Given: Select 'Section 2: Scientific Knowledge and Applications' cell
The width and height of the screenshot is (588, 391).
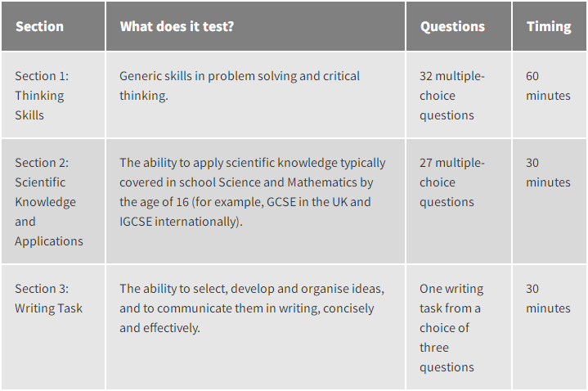Looking at the screenshot, I should point(53,201).
